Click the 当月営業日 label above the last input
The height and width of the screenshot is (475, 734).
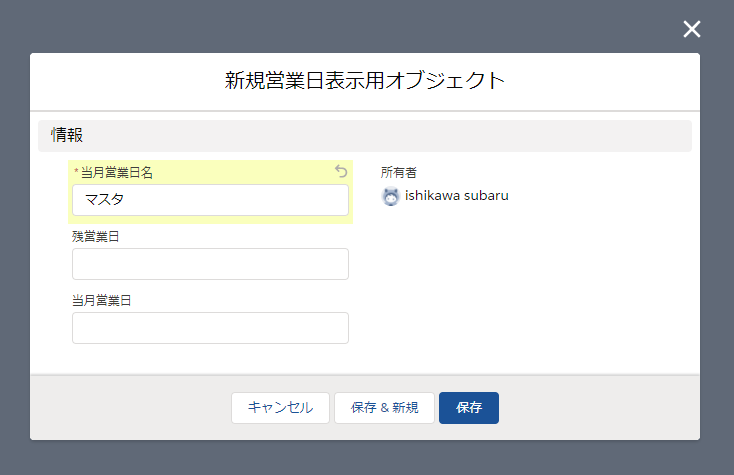(x=102, y=300)
